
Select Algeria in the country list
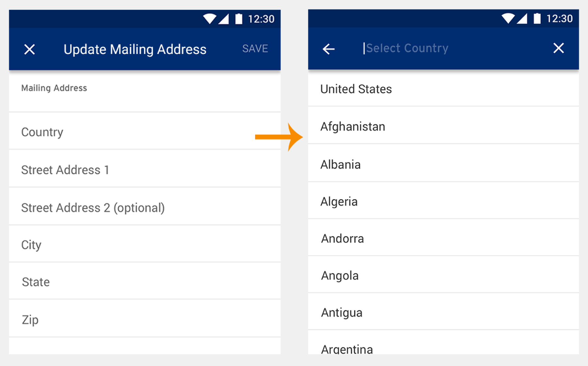tap(443, 201)
